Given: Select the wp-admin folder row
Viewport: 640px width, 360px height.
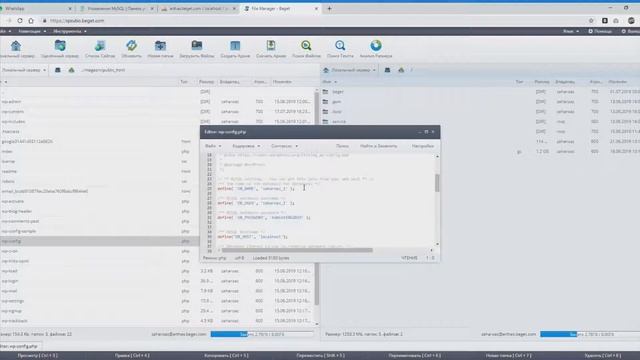Looking at the screenshot, I should point(157,102).
